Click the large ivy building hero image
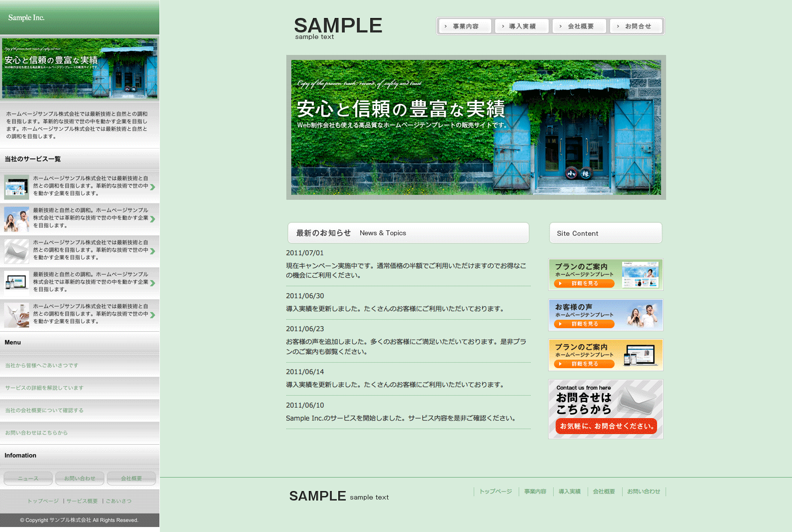Image resolution: width=792 pixels, height=532 pixels. (x=476, y=127)
